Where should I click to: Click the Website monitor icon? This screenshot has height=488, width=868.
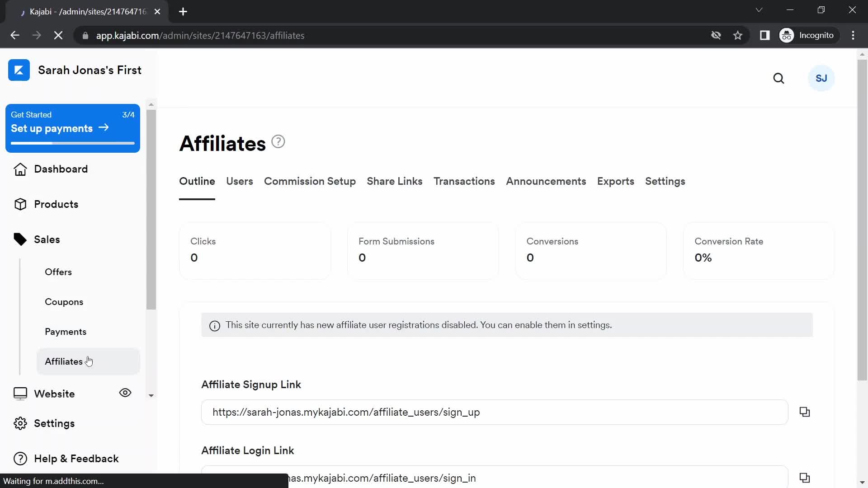click(x=20, y=394)
